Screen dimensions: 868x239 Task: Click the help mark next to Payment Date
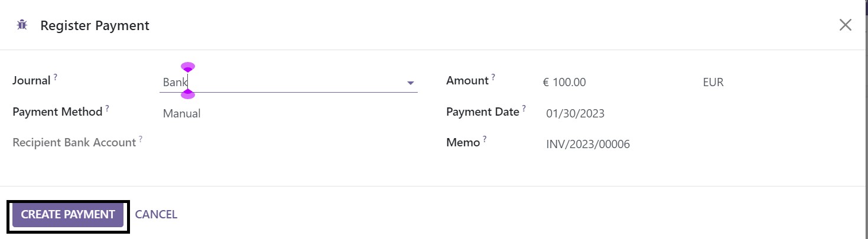(524, 108)
